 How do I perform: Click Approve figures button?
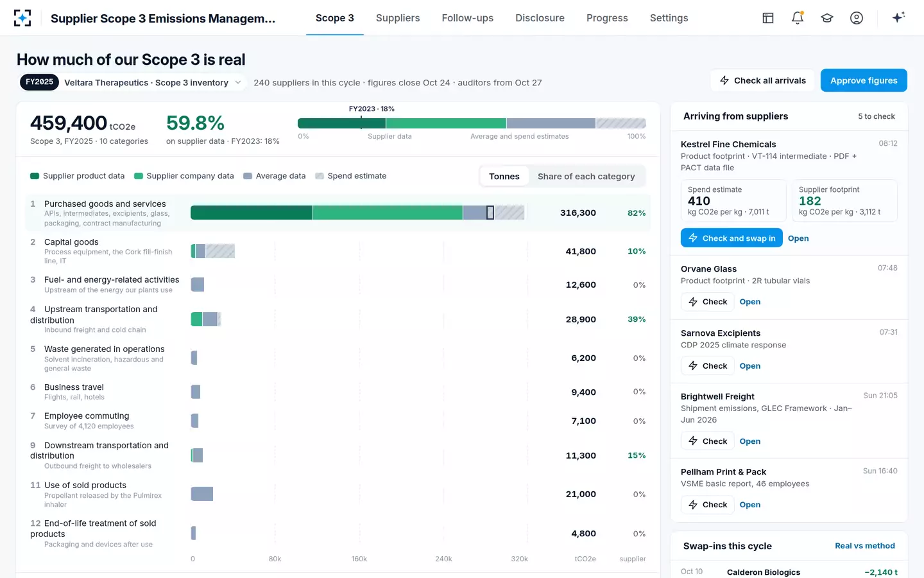pyautogui.click(x=864, y=80)
